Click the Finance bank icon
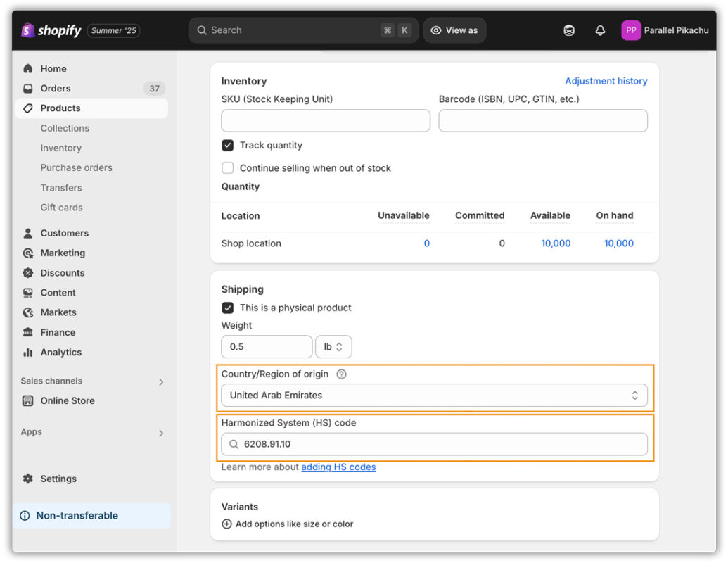 click(x=28, y=333)
